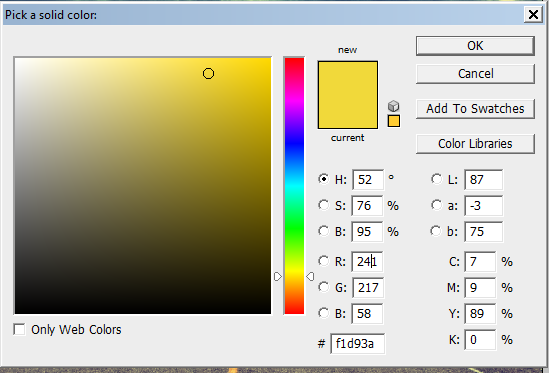Click the left hue slider arrow handle
Viewport: 549px width, 373px height.
278,277
